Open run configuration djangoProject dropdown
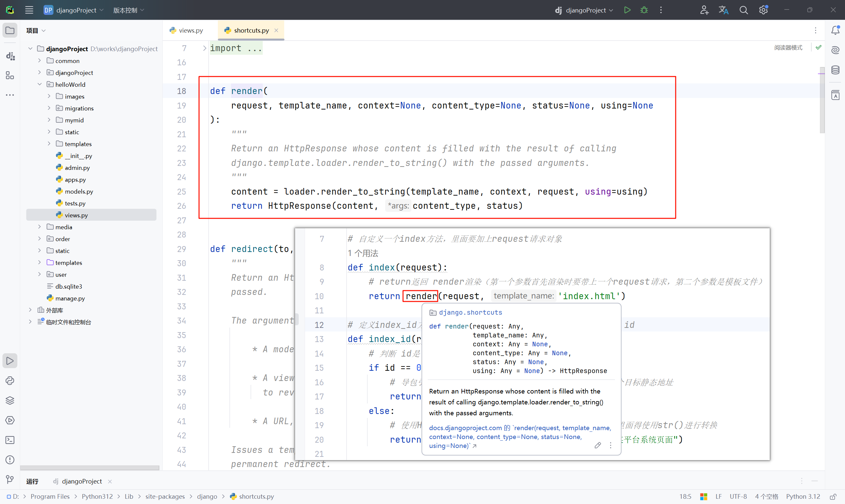 (x=584, y=10)
